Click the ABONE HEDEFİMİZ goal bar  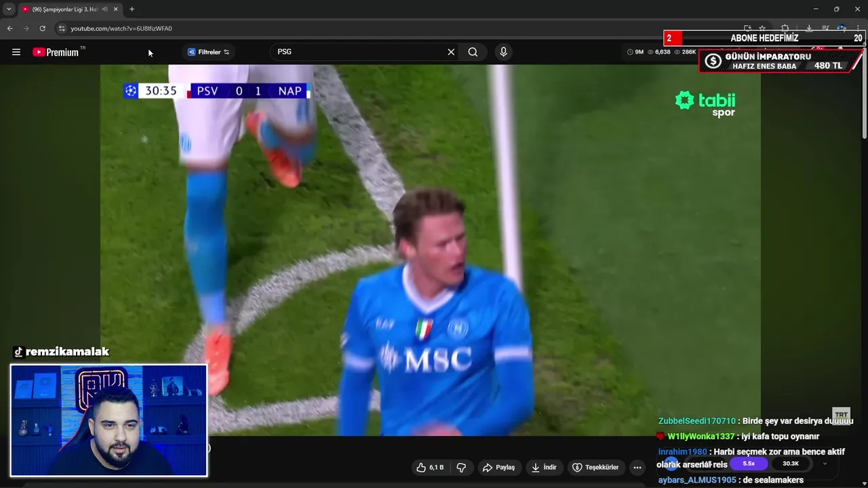764,38
